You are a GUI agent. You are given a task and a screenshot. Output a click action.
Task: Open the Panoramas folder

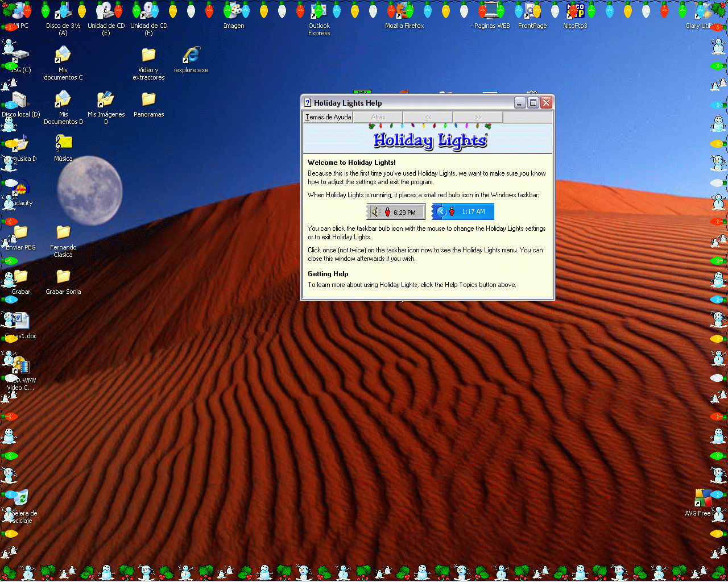[148, 99]
